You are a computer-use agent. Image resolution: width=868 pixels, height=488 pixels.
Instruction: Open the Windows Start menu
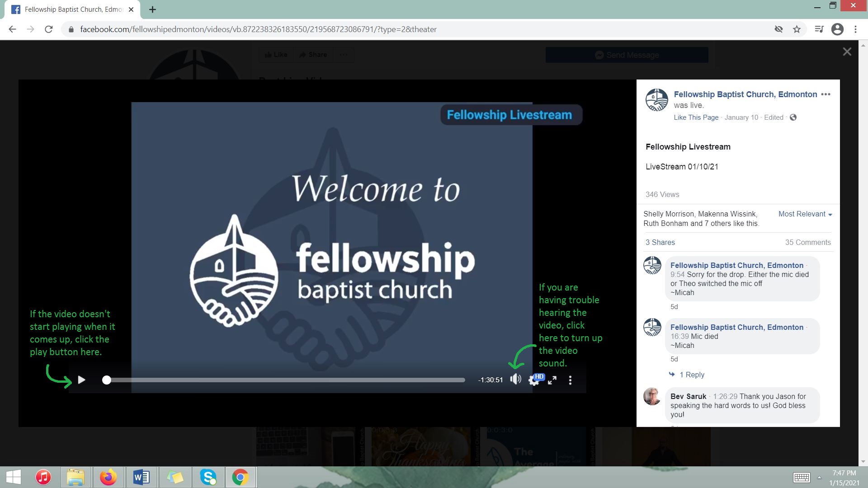pyautogui.click(x=14, y=477)
